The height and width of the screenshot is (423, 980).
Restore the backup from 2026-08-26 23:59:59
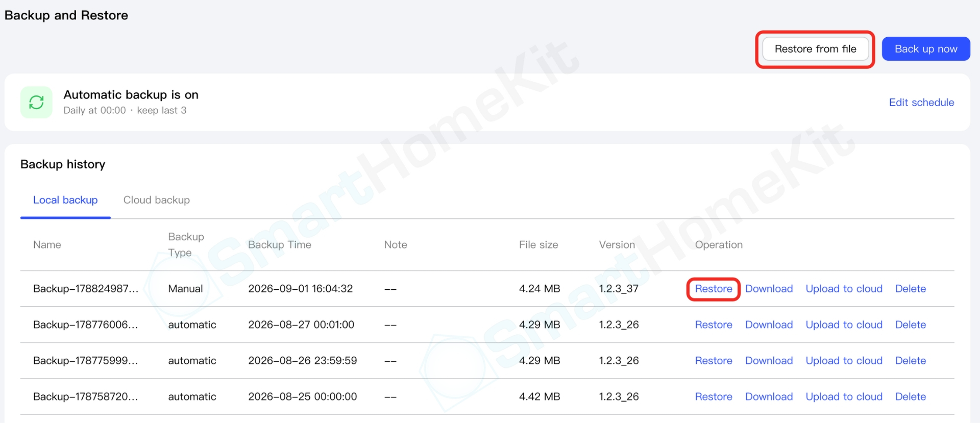(x=714, y=361)
